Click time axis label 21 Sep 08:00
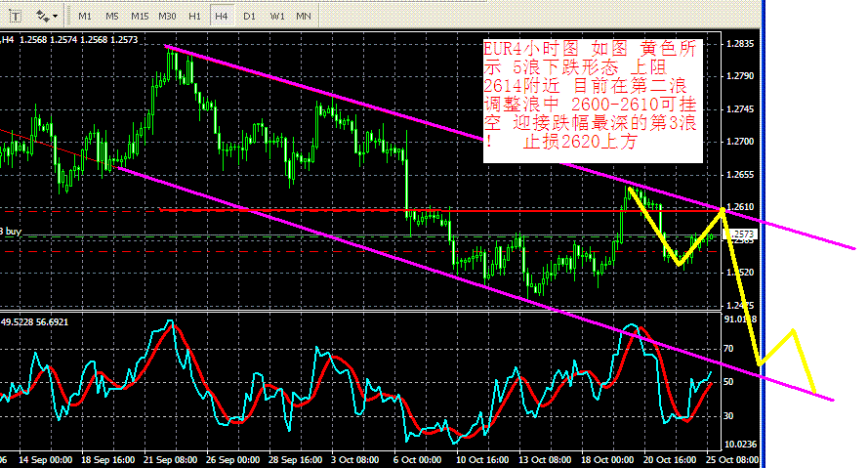 [171, 460]
